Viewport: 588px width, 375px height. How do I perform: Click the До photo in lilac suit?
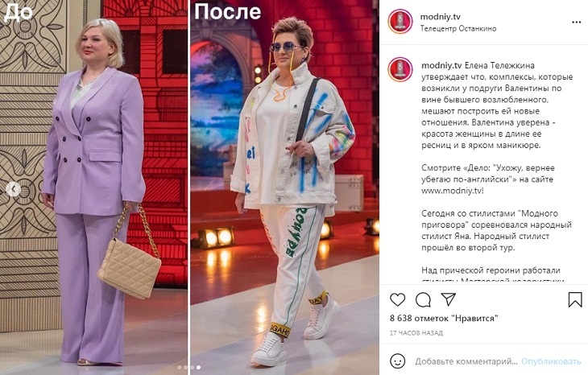(x=93, y=187)
